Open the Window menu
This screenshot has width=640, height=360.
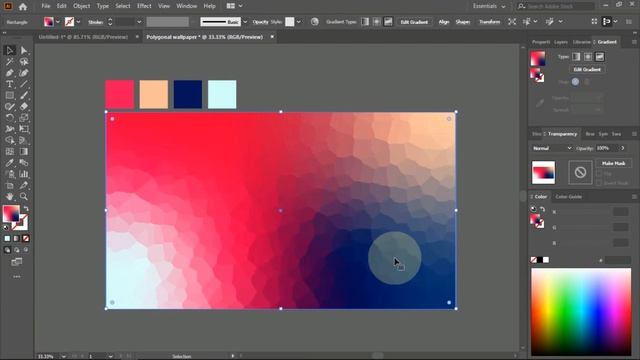187,6
